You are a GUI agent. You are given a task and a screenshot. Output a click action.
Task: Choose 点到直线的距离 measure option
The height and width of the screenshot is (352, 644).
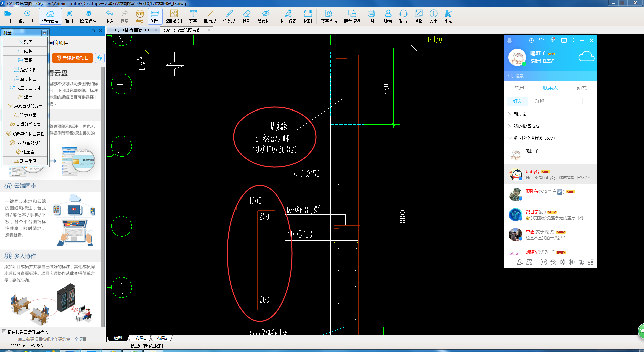[25, 106]
